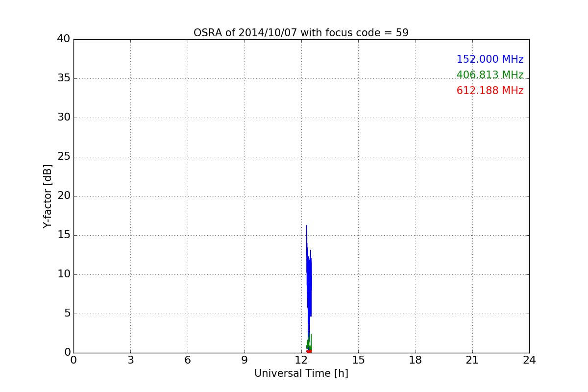588x392 pixels.
Task: Select the blue '152.000 MHz' legend label
Action: (490, 59)
